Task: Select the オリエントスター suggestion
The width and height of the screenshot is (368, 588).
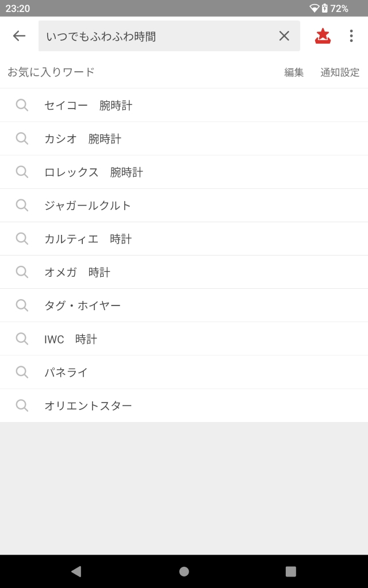Action: (88, 406)
